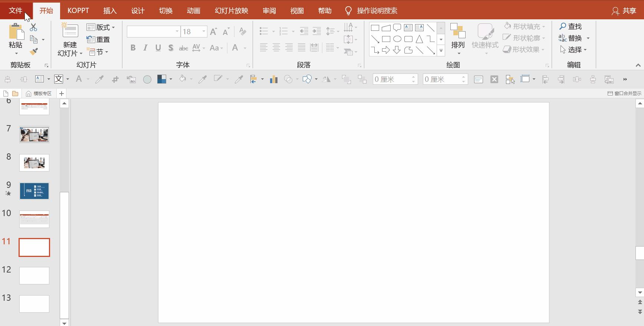Select slide 9 thumbnail in slide panel
The height and width of the screenshot is (326, 644).
tap(34, 191)
